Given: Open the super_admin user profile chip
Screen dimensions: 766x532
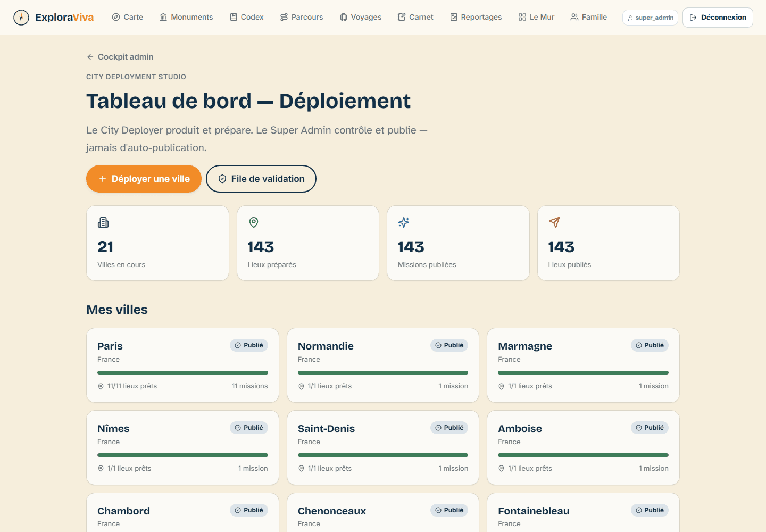Looking at the screenshot, I should click(650, 18).
